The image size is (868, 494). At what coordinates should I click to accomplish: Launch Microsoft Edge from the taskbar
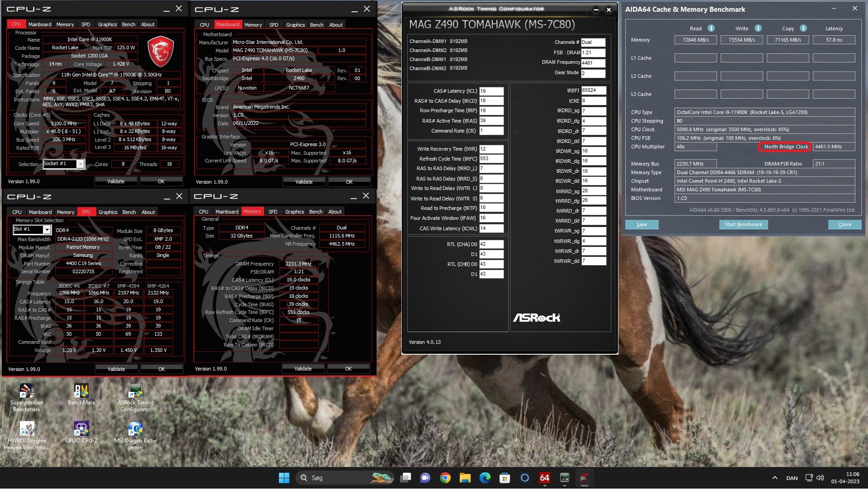click(485, 478)
